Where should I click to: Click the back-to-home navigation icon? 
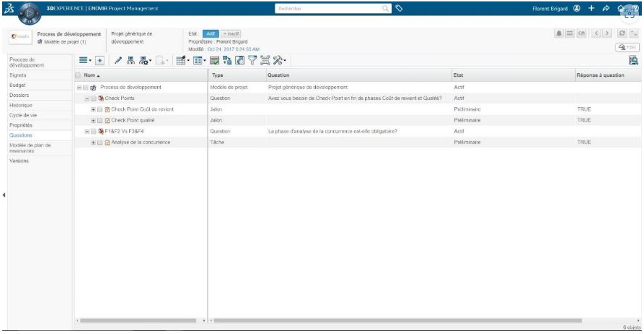point(582,33)
